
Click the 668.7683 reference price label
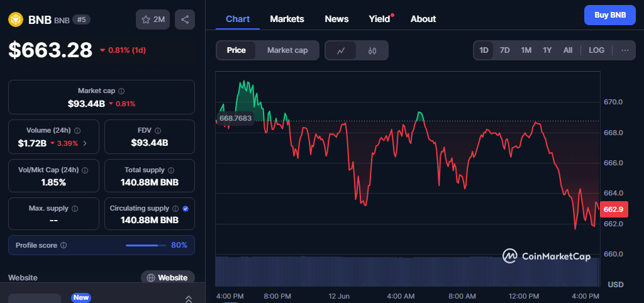click(x=235, y=118)
